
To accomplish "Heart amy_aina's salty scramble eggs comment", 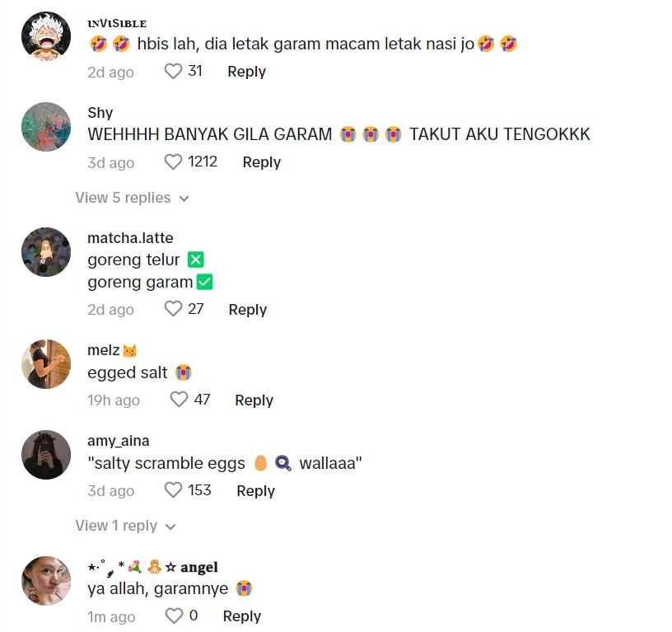I will pos(173,490).
